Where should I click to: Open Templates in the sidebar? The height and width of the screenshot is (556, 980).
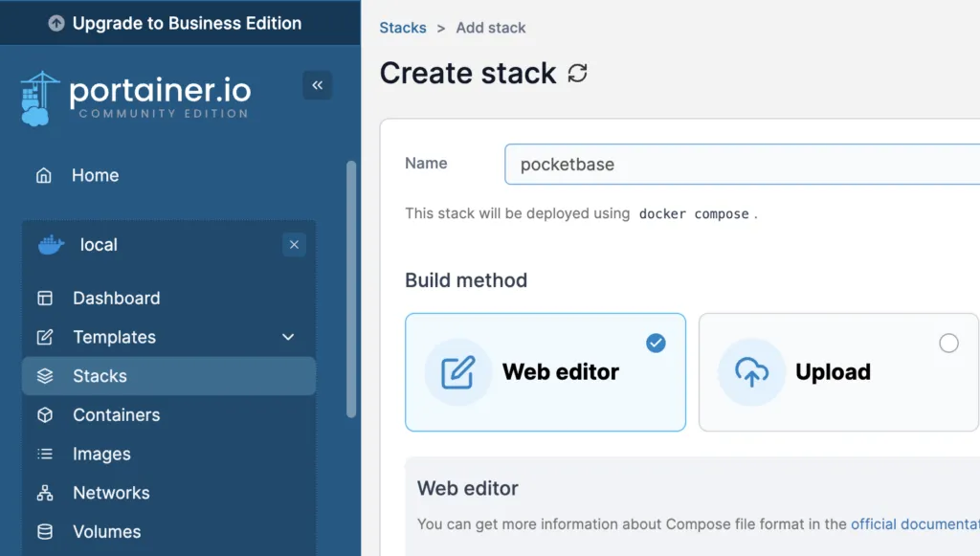(x=114, y=337)
